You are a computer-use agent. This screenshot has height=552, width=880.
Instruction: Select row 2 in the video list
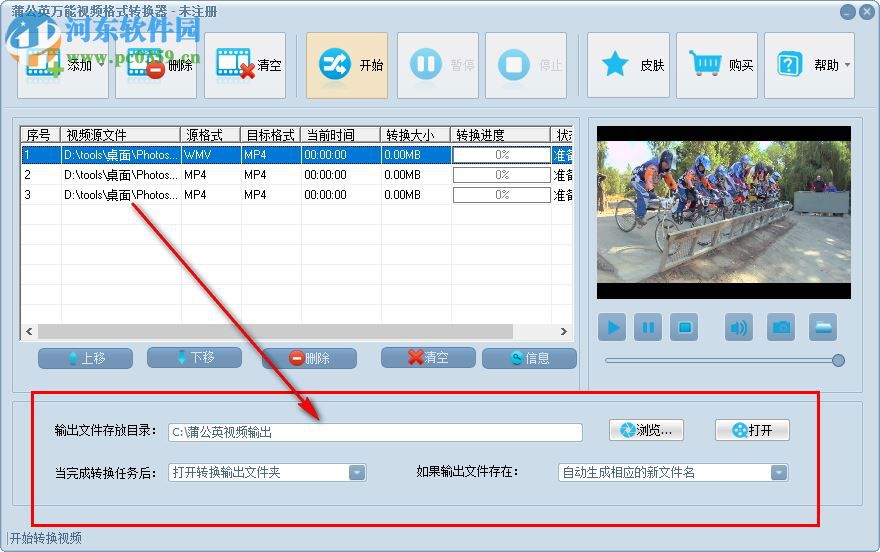297,175
